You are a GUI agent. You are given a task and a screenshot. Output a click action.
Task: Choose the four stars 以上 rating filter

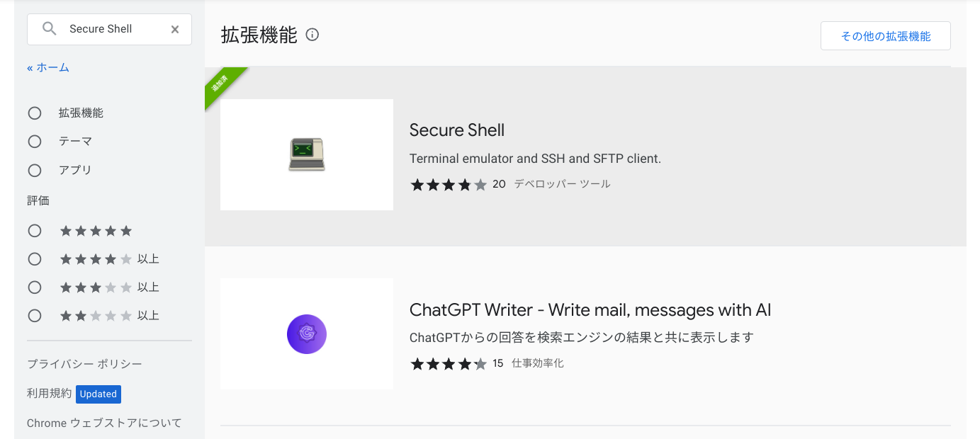coord(35,258)
